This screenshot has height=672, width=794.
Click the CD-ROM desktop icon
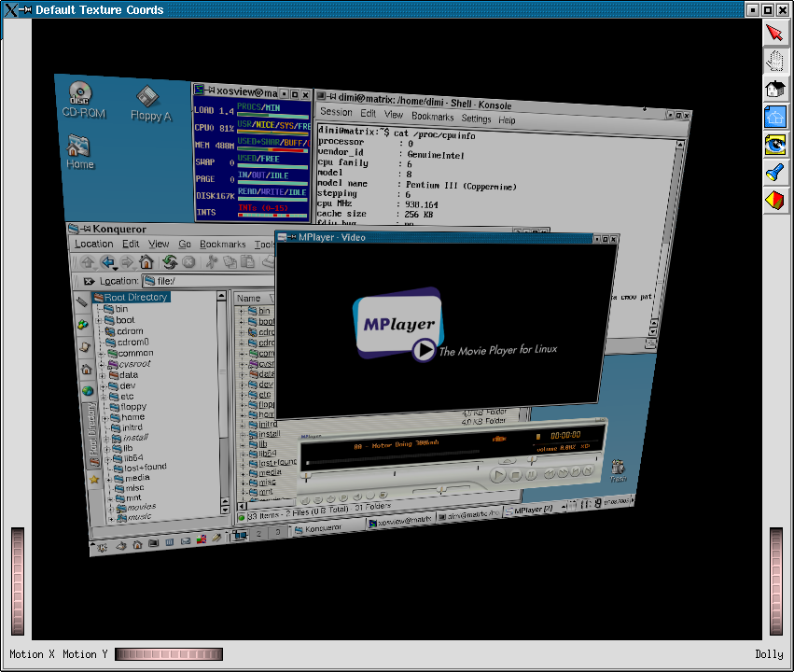(83, 100)
